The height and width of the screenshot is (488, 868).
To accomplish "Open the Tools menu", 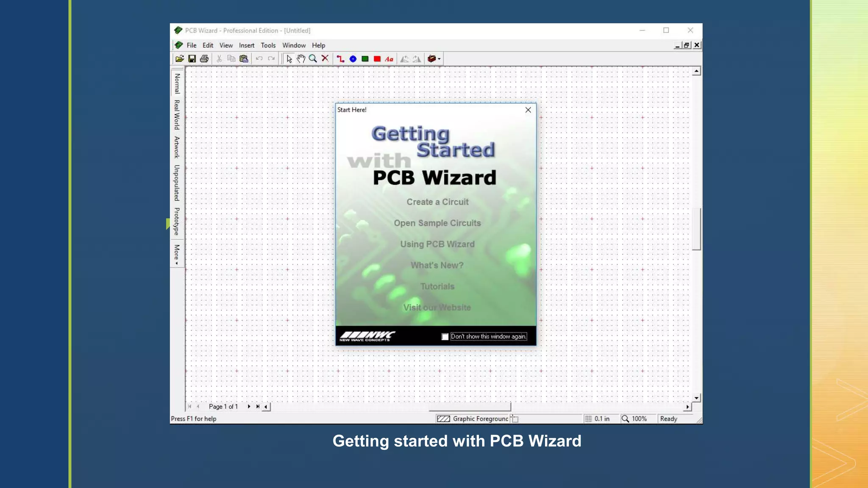I will 268,45.
